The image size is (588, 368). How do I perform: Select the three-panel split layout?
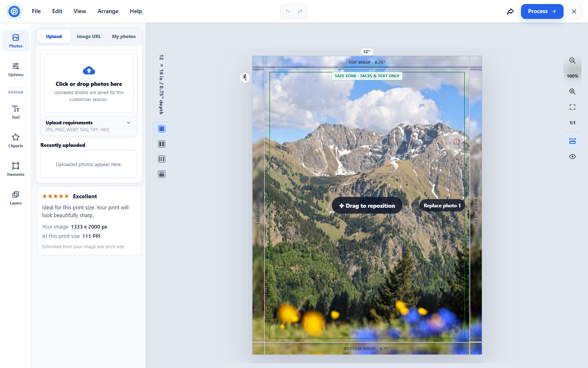click(162, 159)
